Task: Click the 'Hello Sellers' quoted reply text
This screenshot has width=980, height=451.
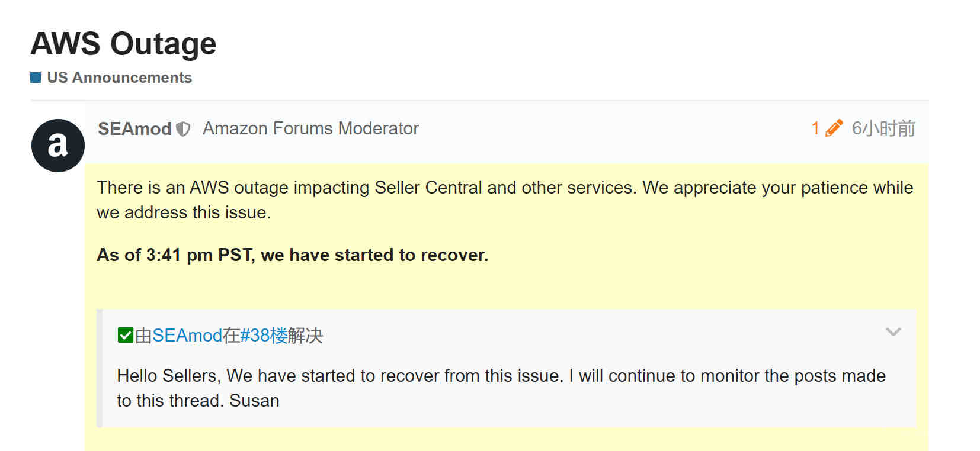Action: (501, 388)
